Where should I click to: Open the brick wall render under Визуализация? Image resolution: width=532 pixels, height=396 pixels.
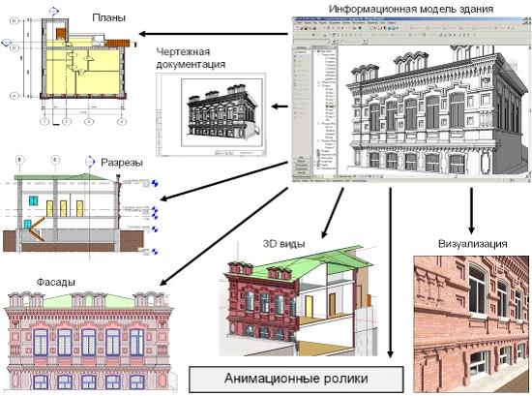coord(471,324)
